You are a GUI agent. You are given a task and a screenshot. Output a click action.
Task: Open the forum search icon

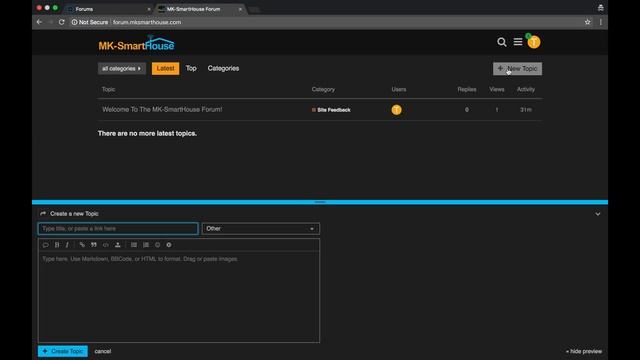[502, 42]
